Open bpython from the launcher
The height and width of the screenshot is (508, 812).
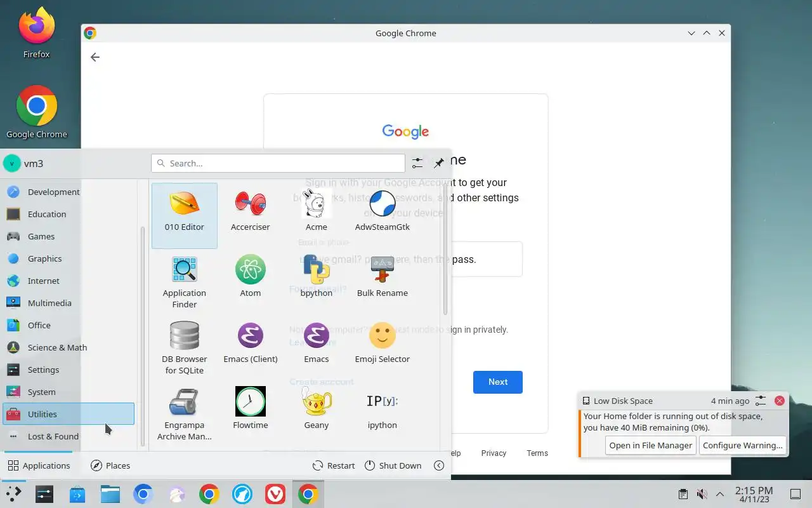pyautogui.click(x=317, y=281)
